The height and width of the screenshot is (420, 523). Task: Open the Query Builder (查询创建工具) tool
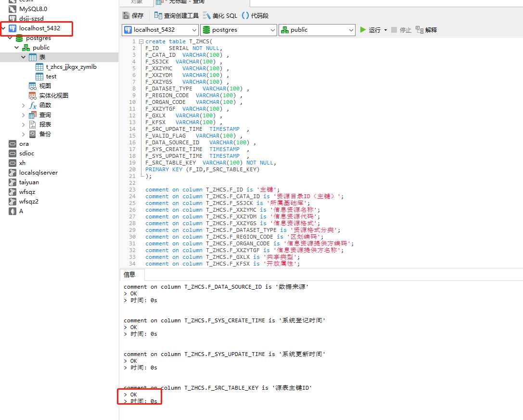(177, 16)
